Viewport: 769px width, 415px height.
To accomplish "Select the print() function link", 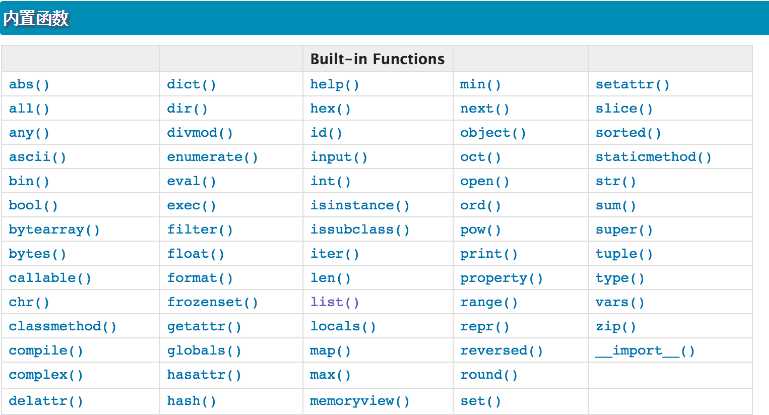I will point(488,254).
